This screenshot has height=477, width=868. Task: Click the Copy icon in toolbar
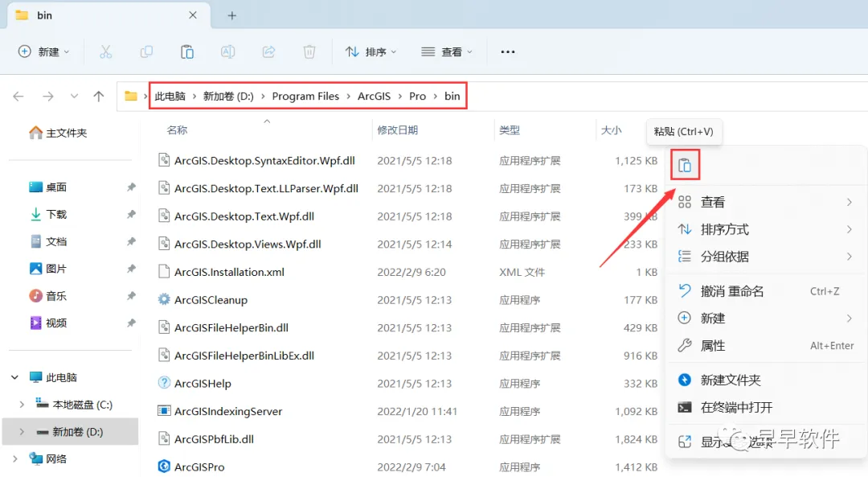(146, 51)
